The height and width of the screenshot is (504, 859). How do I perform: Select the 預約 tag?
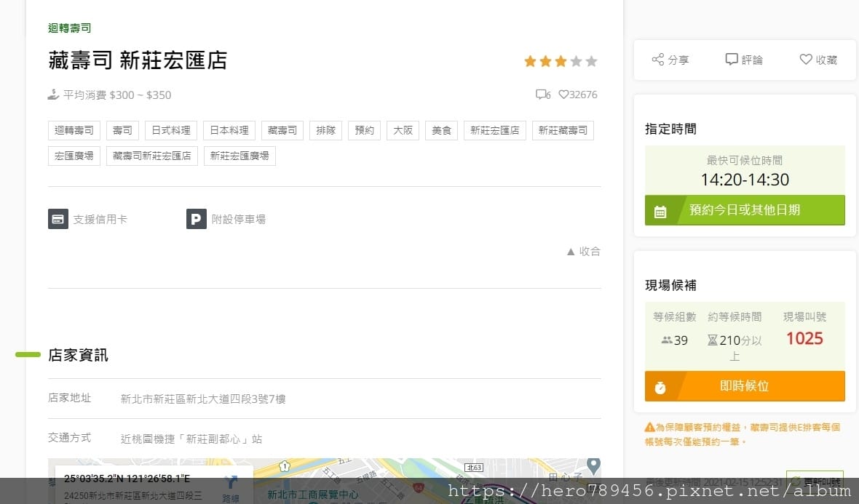coord(364,130)
